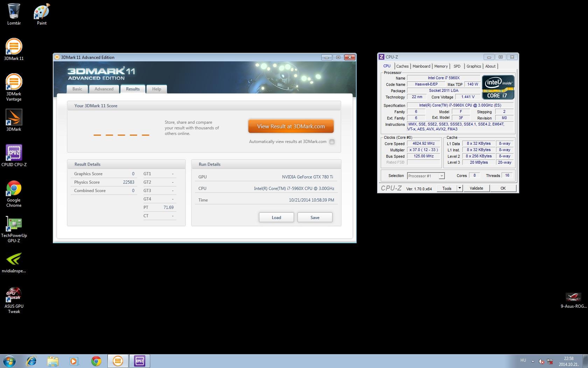Switch to the Advanced tab in 3DMark 11
The height and width of the screenshot is (368, 588).
click(104, 89)
